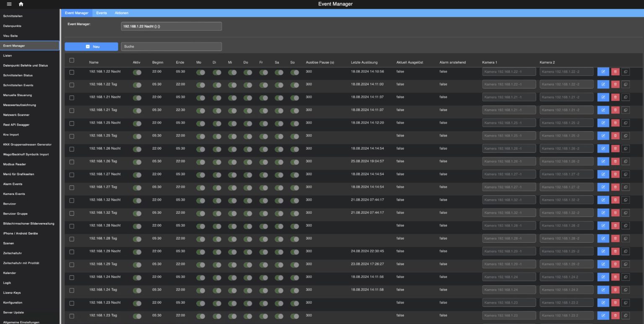Toggle the Mo switch for 192.168.1.22 Tag
644x324 pixels.
[200, 84]
